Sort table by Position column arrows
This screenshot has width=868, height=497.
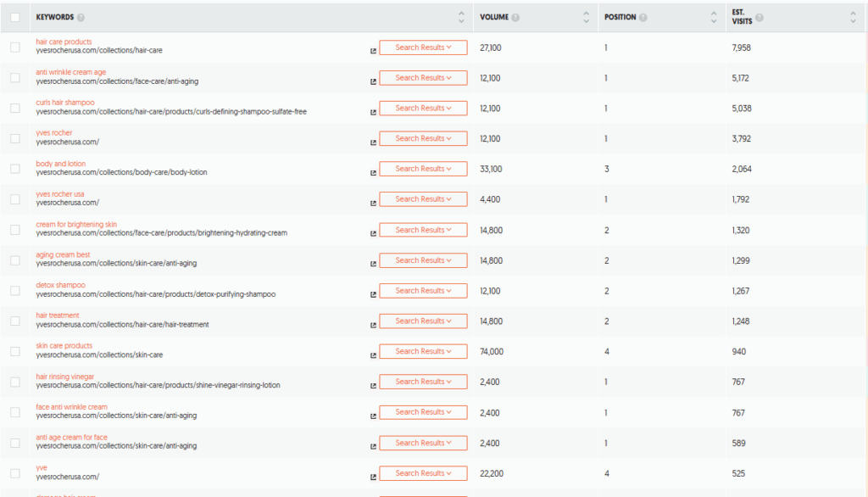click(x=714, y=17)
